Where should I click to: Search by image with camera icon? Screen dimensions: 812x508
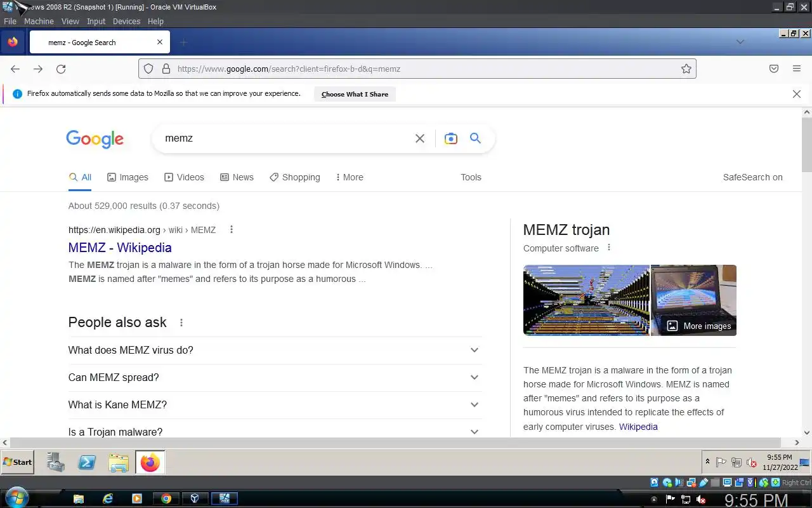pos(450,138)
